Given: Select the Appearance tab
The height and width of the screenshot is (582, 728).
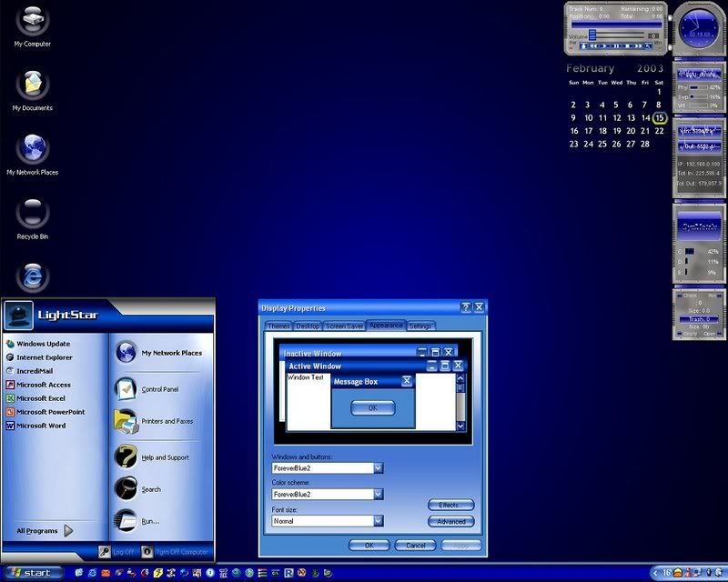Looking at the screenshot, I should point(386,326).
